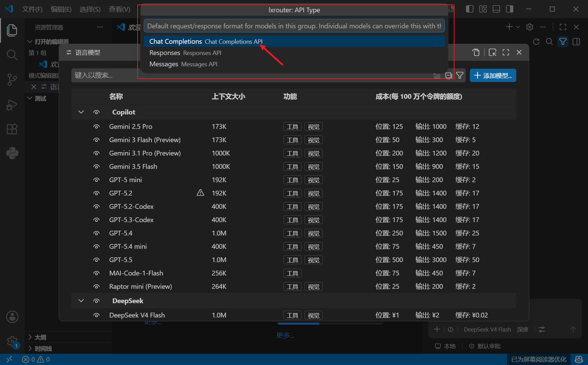Start a new chat with the plus icon
Screen dimensions: 588x365
point(509,27)
